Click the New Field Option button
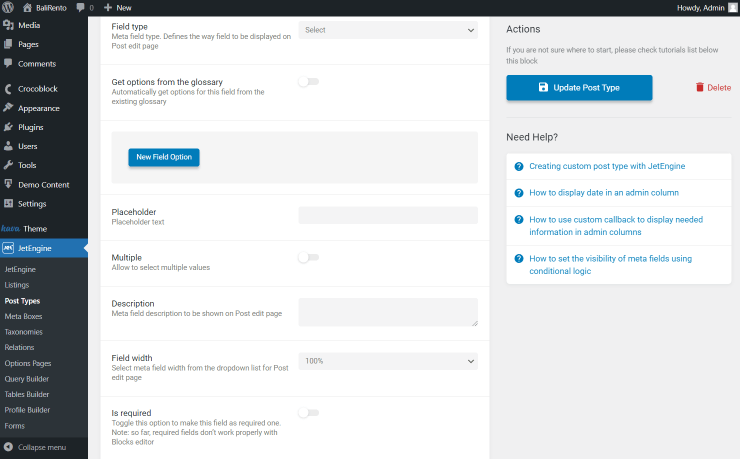Image resolution: width=740 pixels, height=459 pixels. [164, 157]
